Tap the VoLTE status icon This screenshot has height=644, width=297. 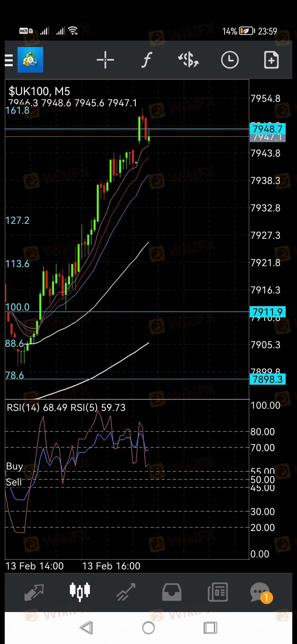[26, 31]
